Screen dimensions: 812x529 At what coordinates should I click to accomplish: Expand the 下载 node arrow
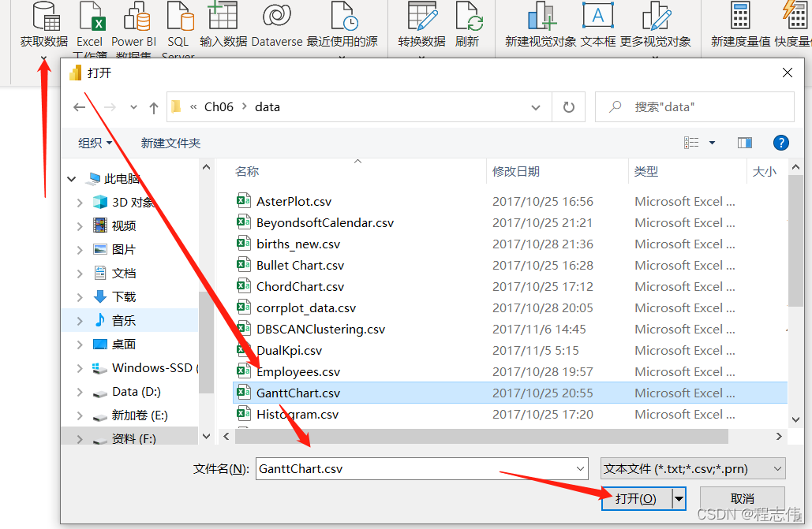[x=80, y=298]
